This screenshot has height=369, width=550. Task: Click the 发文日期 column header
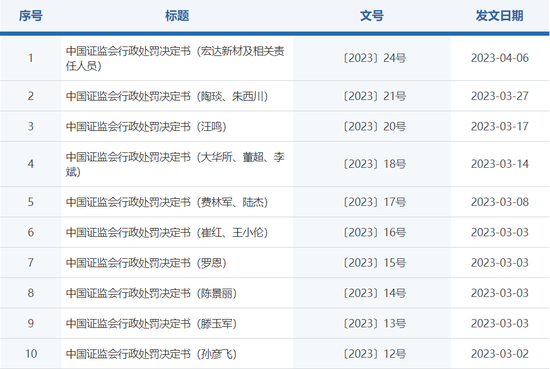click(x=499, y=16)
